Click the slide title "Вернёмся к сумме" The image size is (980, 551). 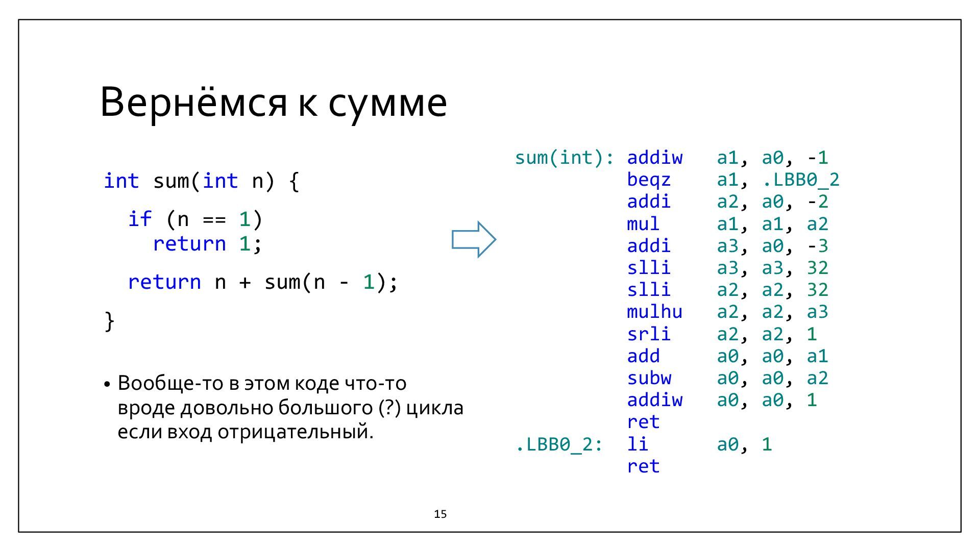pyautogui.click(x=273, y=102)
